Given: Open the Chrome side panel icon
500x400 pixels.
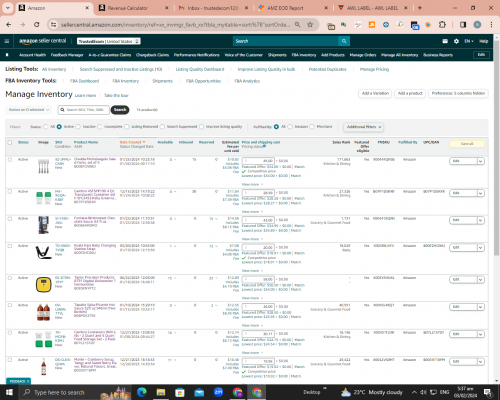Looking at the screenshot, I should 463,25.
